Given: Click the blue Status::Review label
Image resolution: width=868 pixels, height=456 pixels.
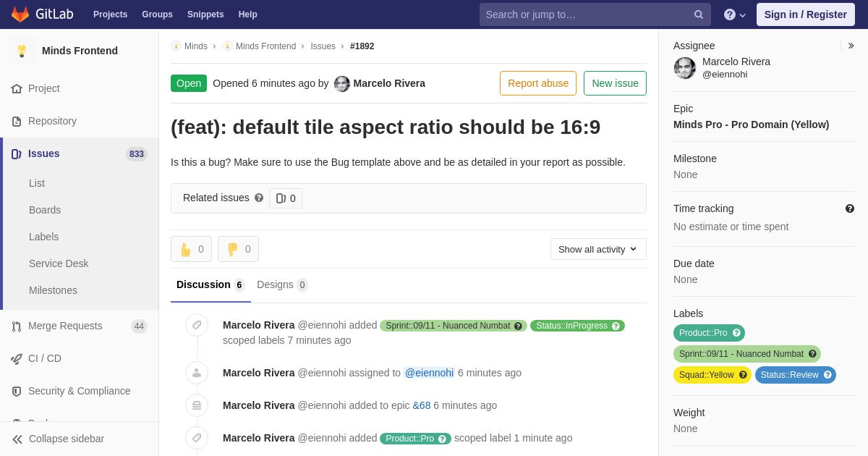Looking at the screenshot, I should click(796, 375).
